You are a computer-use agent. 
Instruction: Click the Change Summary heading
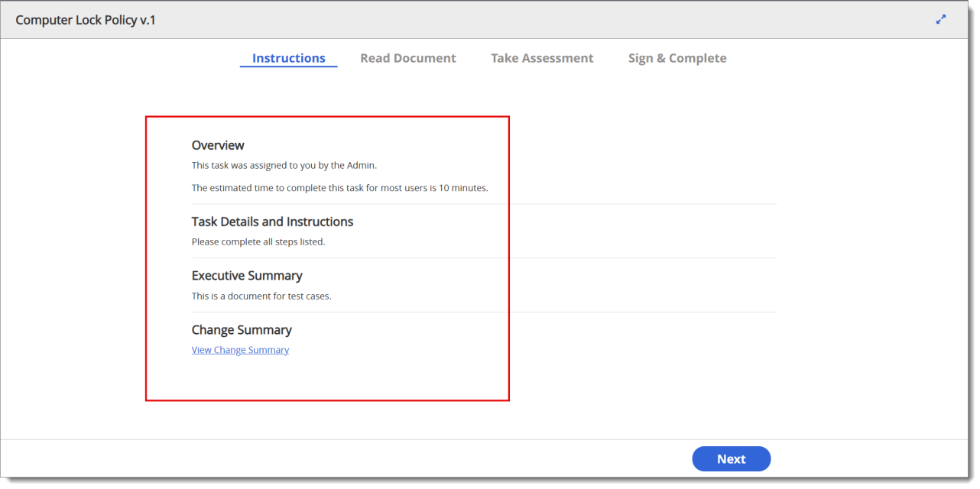[x=242, y=330]
